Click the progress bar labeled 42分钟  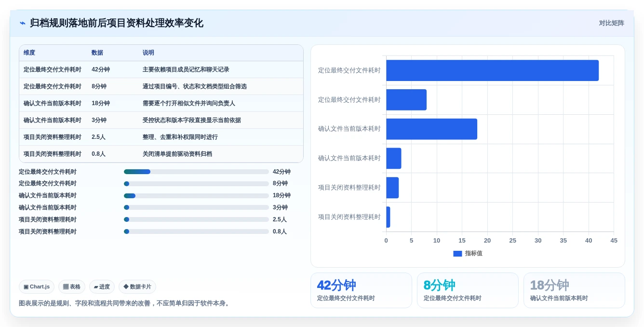(x=196, y=172)
